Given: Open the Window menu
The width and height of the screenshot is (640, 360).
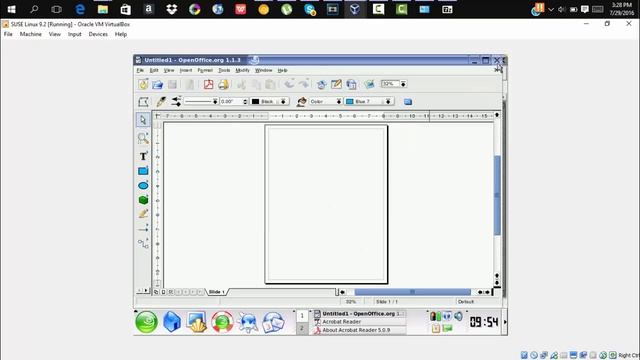Looking at the screenshot, I should pos(264,71).
